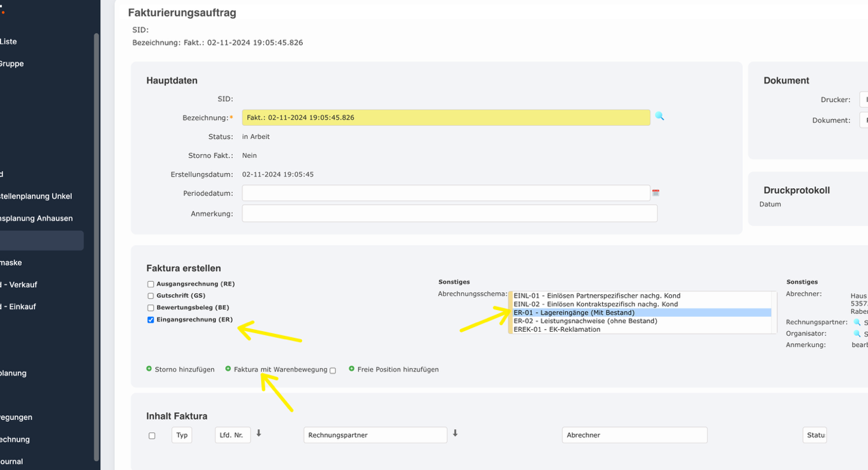
Task: Click the Status column header button
Action: point(815,434)
